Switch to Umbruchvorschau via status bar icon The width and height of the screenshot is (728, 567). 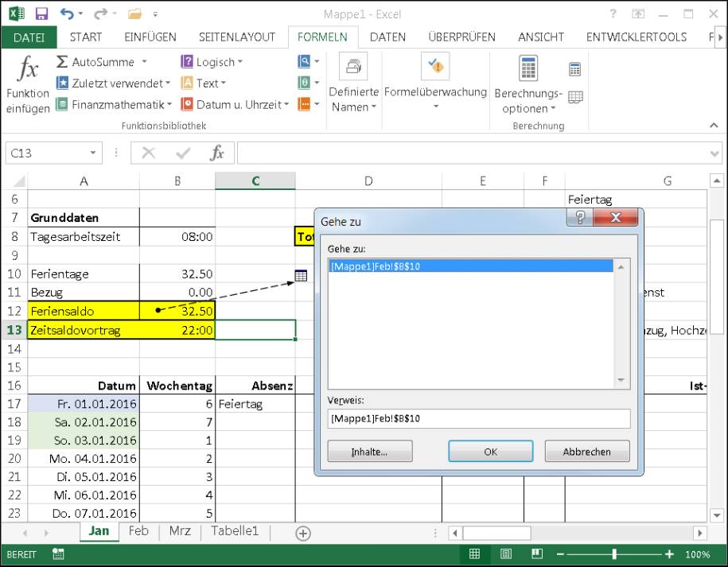pyautogui.click(x=536, y=553)
